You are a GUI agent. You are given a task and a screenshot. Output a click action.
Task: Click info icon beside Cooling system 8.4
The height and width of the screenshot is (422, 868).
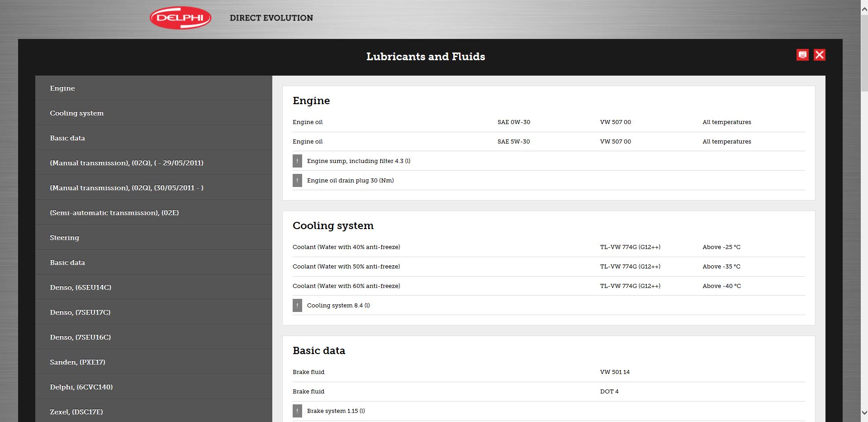(297, 305)
